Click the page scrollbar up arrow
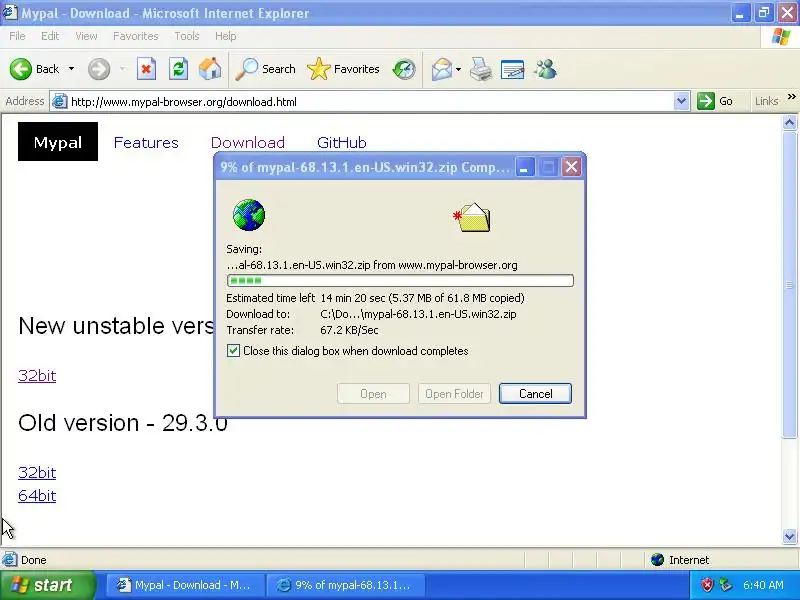This screenshot has width=800, height=600. pyautogui.click(x=790, y=122)
